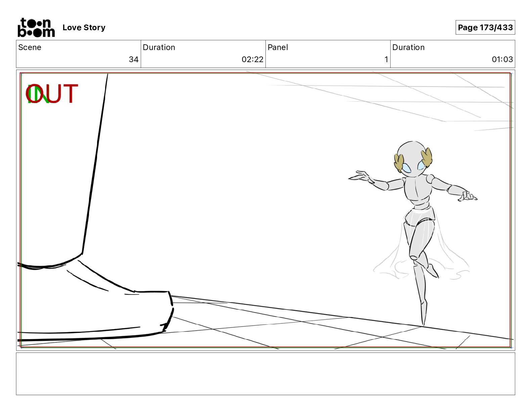Screen dimensions: 532x411
Task: Click the scene duration value '02:22'
Action: (253, 59)
